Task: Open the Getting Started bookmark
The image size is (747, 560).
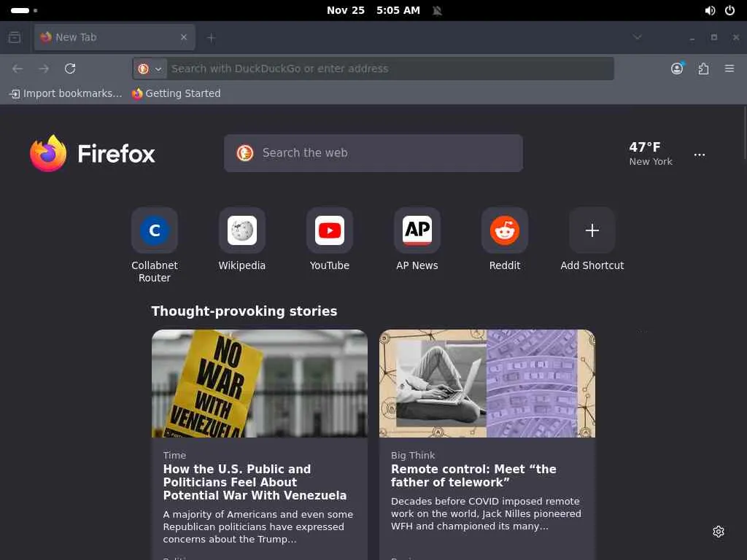Action: (177, 93)
